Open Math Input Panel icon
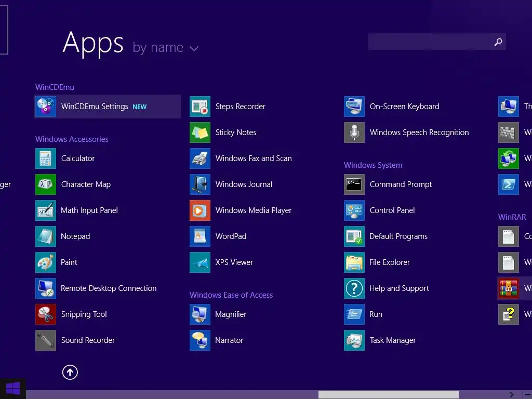The height and width of the screenshot is (399, 532). [46, 210]
